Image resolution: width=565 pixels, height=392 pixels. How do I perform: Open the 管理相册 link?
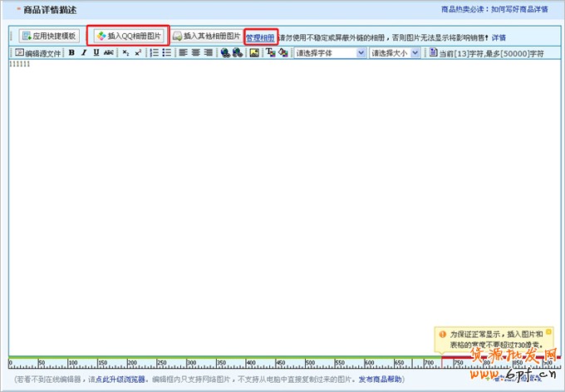(x=260, y=38)
